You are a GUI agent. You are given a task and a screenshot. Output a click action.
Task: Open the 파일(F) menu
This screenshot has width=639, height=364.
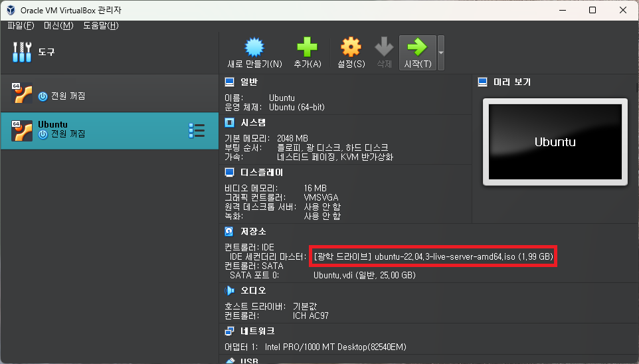[21, 26]
